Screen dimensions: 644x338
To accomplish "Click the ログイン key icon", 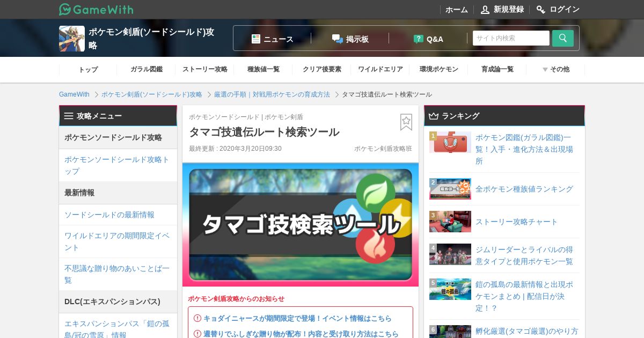I will click(541, 10).
